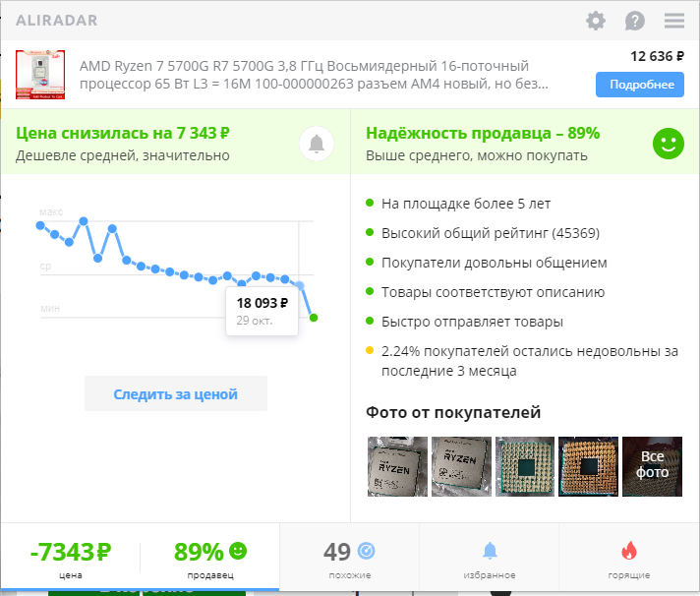Screen dimensions: 700x596
Task: Click На площадке более 5 лет item
Action: pos(466,204)
